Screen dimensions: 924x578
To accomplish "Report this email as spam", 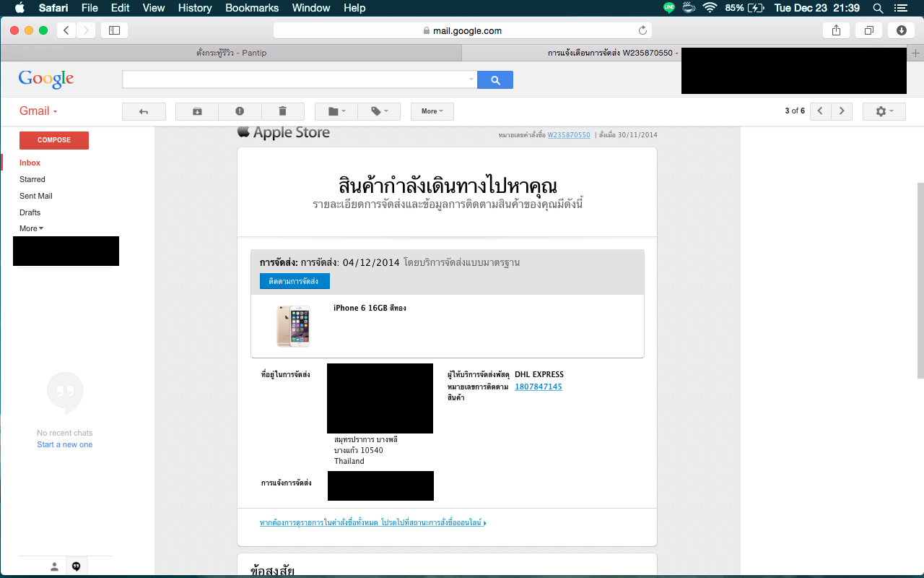I will click(x=240, y=111).
